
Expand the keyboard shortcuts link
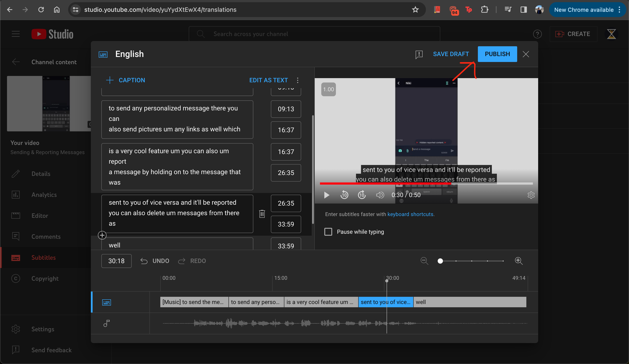411,214
